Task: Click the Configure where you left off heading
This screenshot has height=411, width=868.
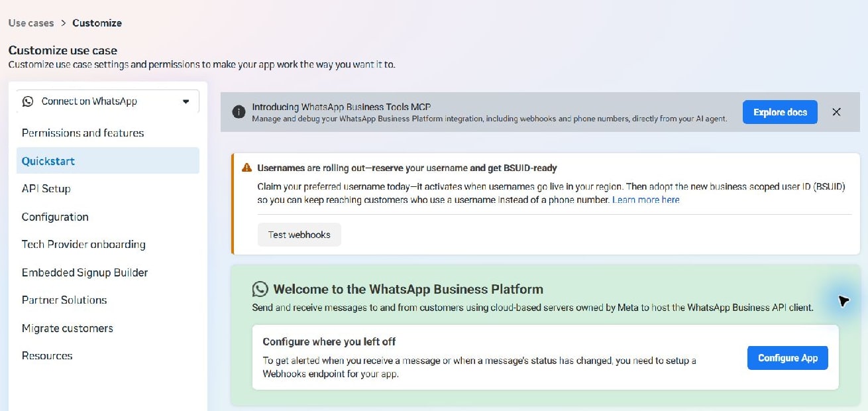Action: [x=329, y=342]
